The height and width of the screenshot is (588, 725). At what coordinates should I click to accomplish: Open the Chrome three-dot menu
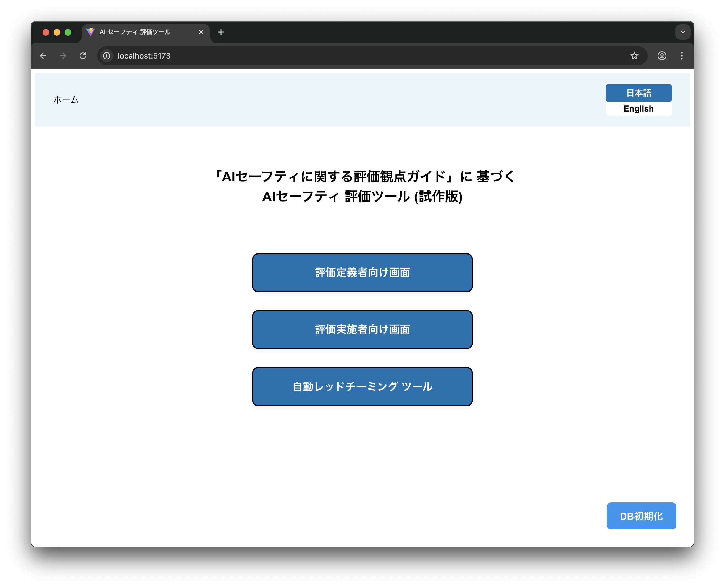682,56
